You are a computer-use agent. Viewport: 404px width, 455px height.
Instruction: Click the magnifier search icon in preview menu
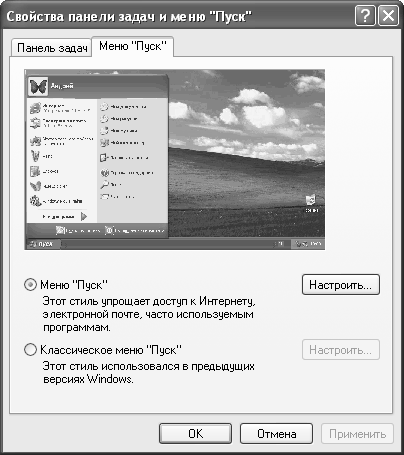pos(105,184)
